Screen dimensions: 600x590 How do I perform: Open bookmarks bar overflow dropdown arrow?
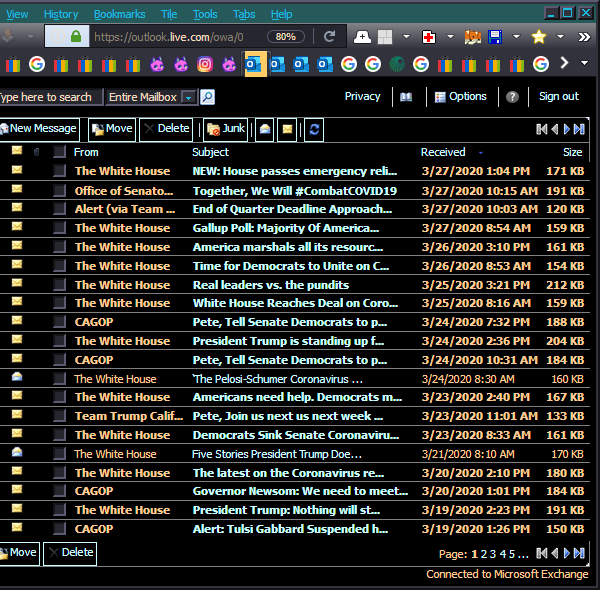point(584,63)
